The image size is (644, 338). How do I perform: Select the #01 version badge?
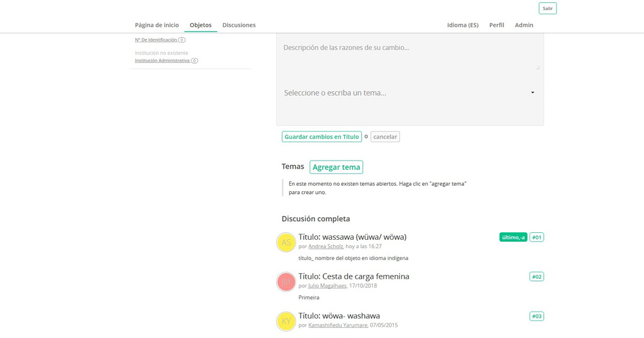(x=536, y=237)
